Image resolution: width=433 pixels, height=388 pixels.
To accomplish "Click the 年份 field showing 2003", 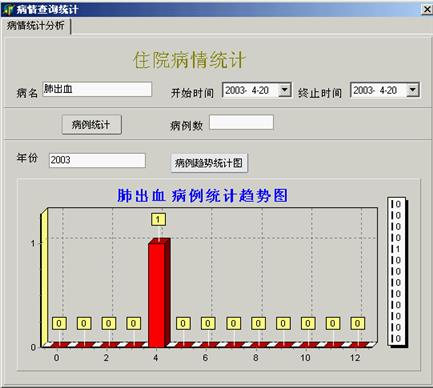I will (97, 160).
